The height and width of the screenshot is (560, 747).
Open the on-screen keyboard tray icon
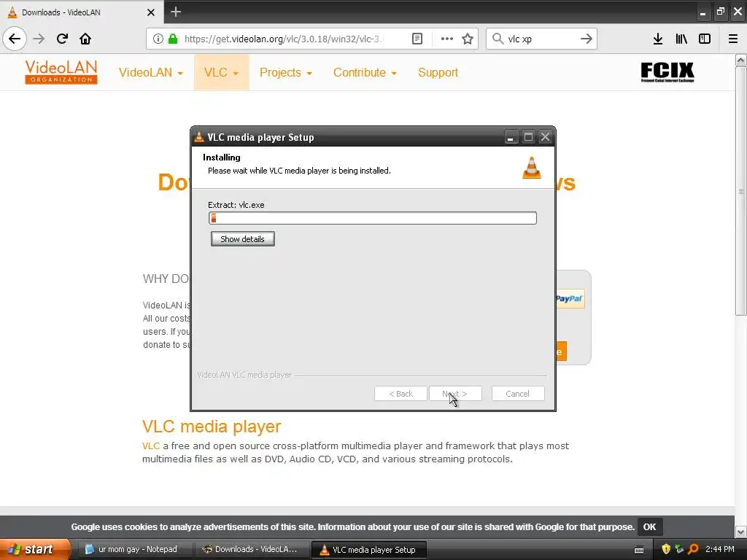tap(639, 550)
